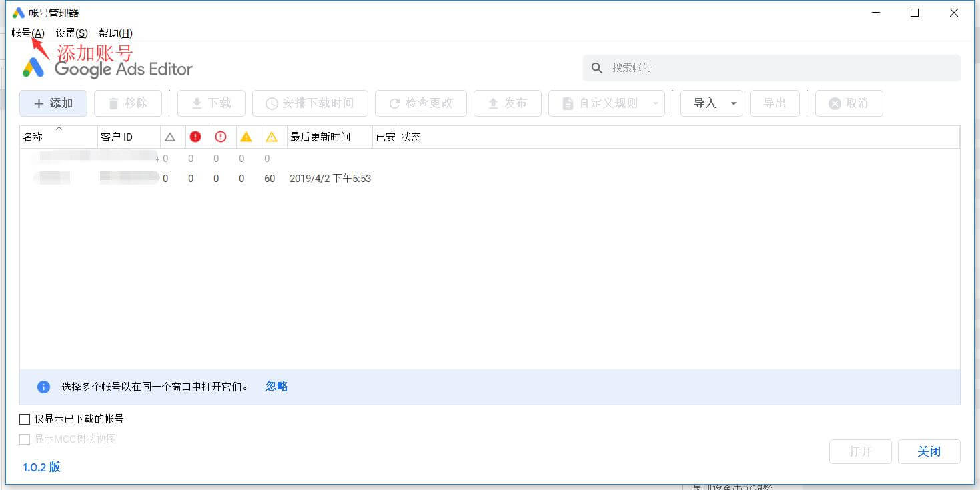Click the 忽略 (Dismiss) link
The width and height of the screenshot is (980, 490).
276,386
